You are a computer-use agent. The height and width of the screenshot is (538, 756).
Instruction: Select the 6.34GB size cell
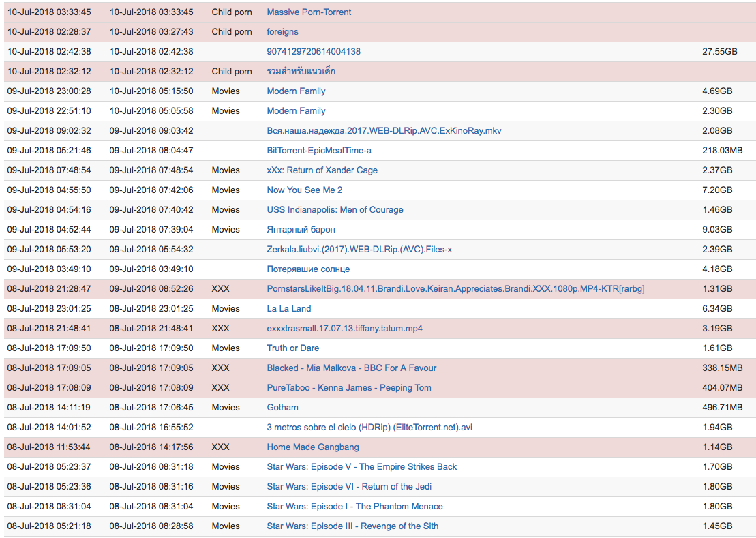[717, 308]
